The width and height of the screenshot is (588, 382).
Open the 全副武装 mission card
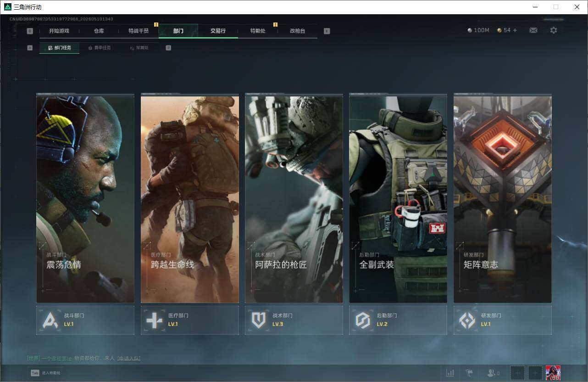[x=398, y=198]
